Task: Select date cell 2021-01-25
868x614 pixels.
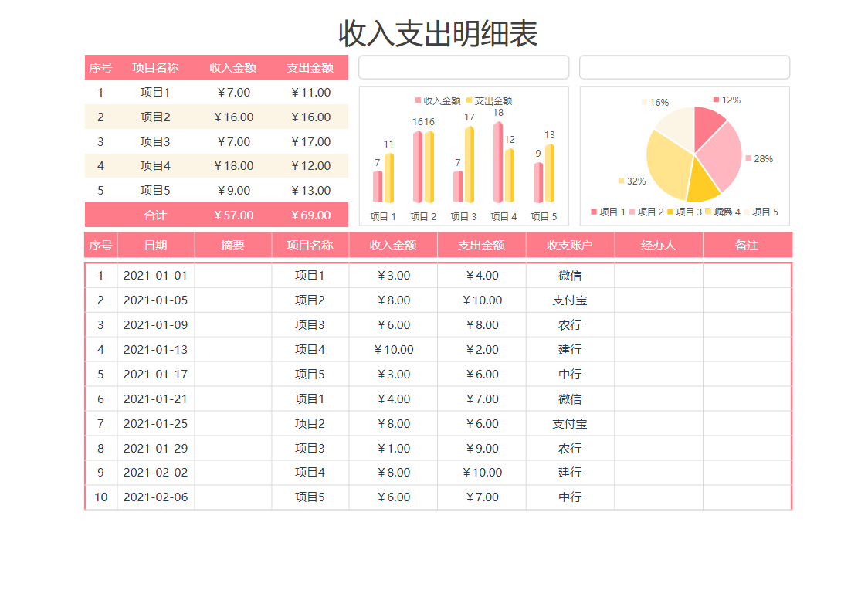Action: point(155,423)
